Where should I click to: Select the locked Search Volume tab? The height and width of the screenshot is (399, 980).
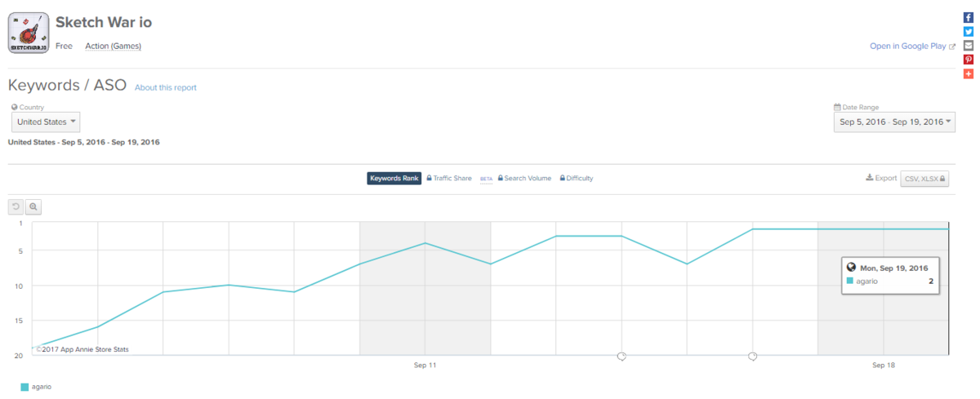point(524,178)
